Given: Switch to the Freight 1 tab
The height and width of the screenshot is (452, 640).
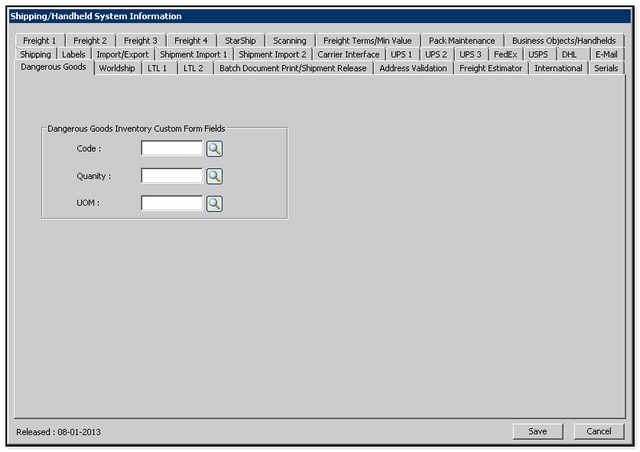Looking at the screenshot, I should [x=40, y=41].
